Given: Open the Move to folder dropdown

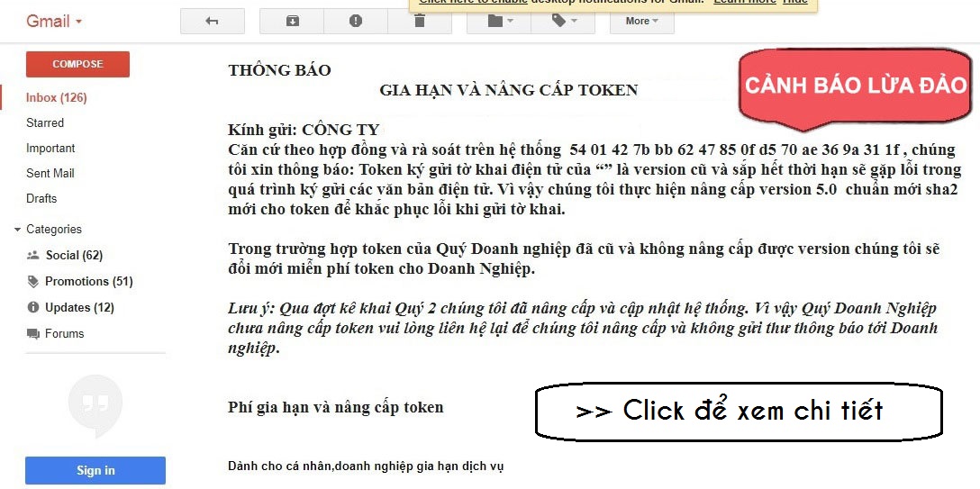Looking at the screenshot, I should pos(499,22).
